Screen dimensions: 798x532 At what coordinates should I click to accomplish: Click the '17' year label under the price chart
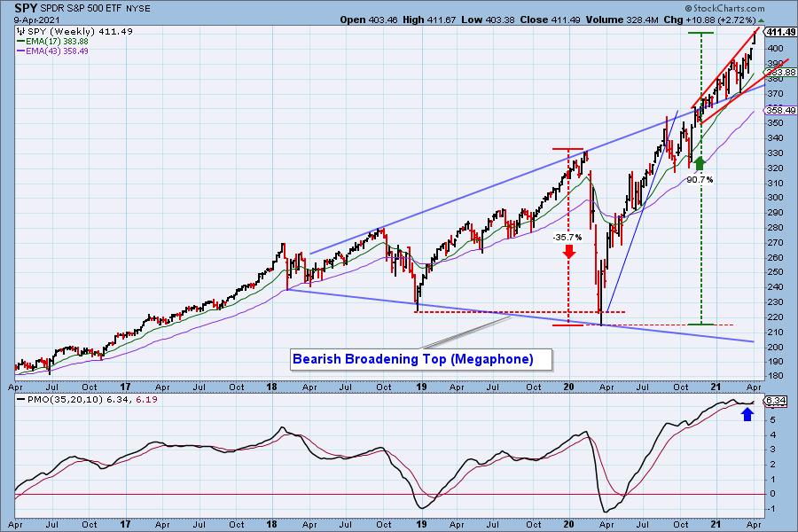coord(125,387)
